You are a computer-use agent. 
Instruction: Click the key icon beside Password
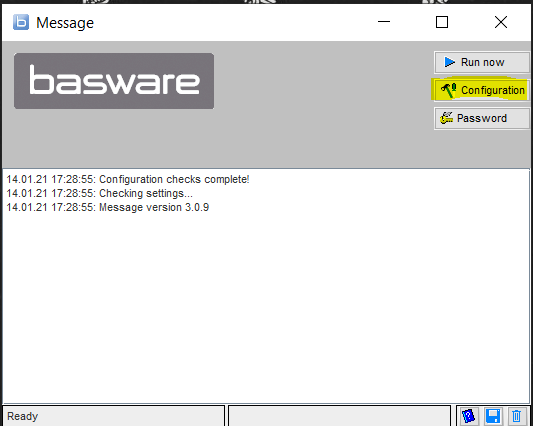[x=446, y=118]
